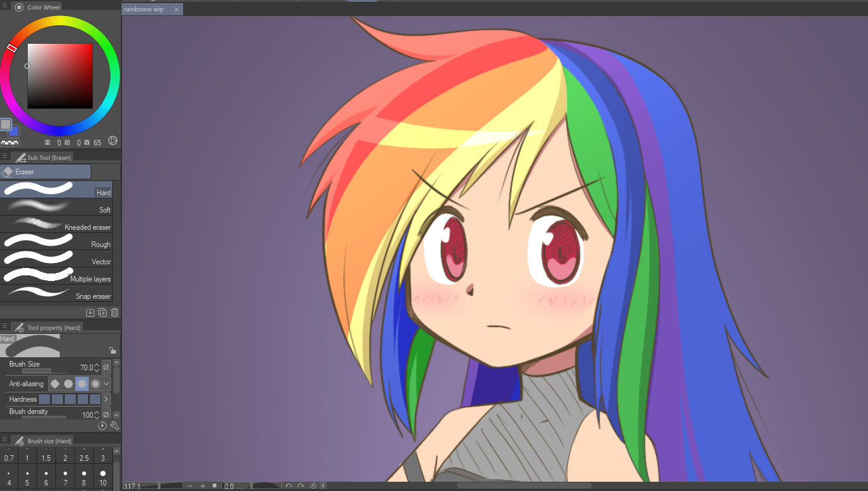
Task: Reset tool properties to initial settings
Action: click(102, 425)
